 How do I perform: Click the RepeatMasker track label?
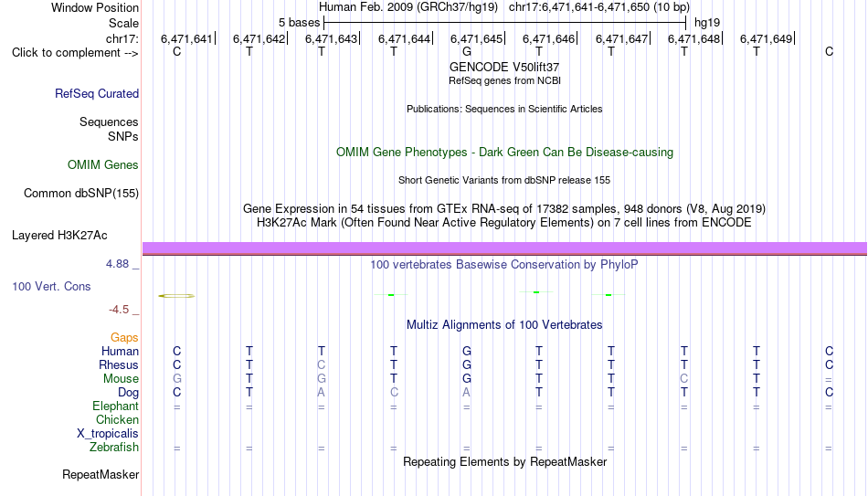coord(101,474)
